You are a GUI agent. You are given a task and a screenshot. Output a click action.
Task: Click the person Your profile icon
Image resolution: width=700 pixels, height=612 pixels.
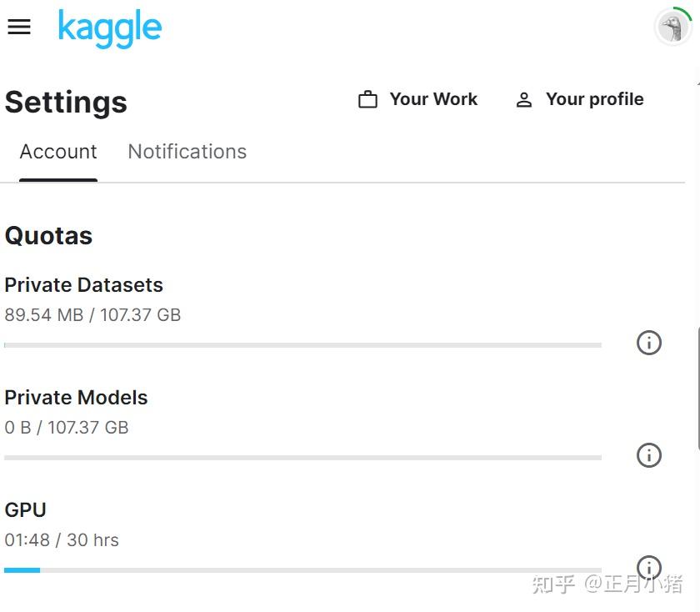tap(523, 99)
